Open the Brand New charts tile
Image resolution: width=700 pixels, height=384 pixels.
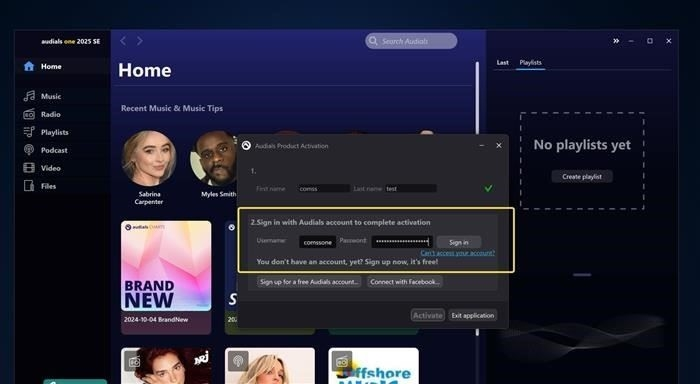click(x=166, y=266)
